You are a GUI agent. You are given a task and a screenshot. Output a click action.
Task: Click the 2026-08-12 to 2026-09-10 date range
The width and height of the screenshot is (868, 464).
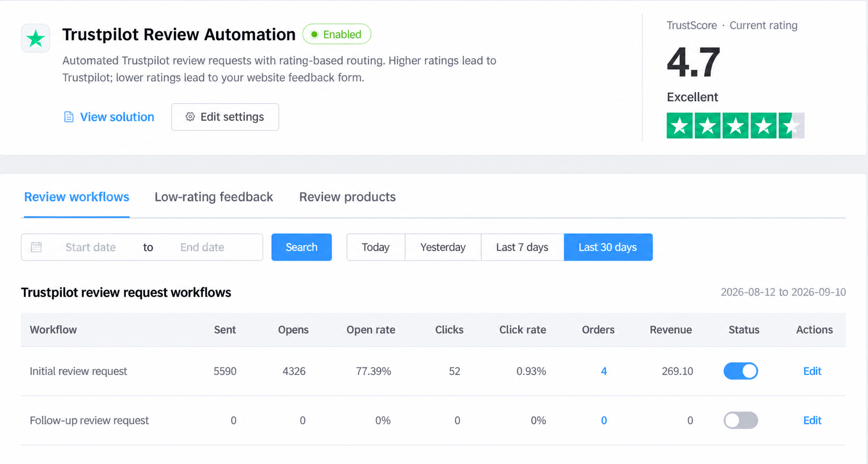tap(783, 292)
